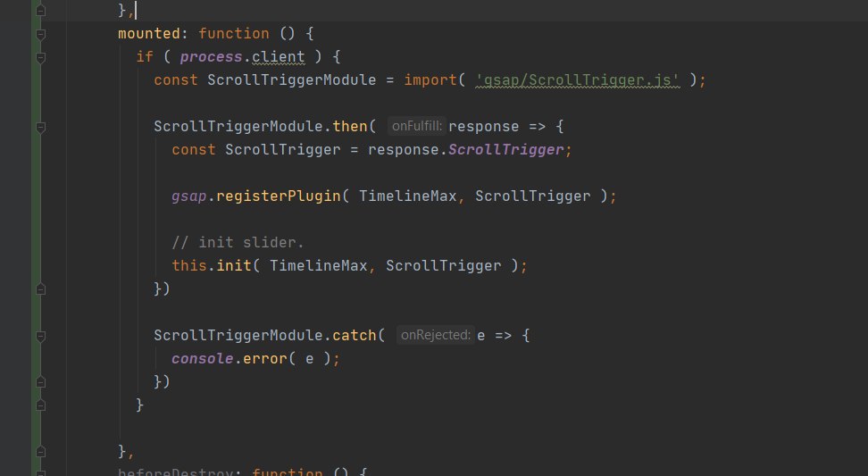Click fold end marker after this.init line
This screenshot has width=868, height=476.
coord(40,289)
